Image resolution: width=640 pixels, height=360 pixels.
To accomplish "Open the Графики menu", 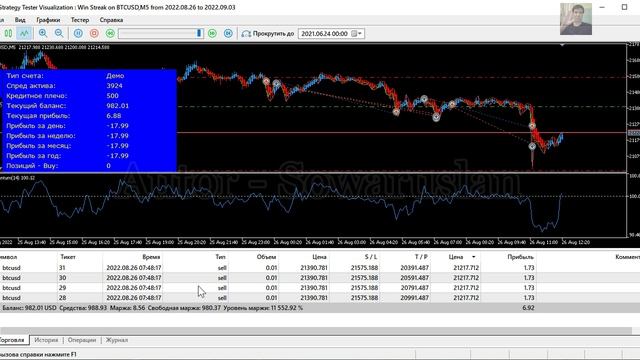I will coord(48,20).
